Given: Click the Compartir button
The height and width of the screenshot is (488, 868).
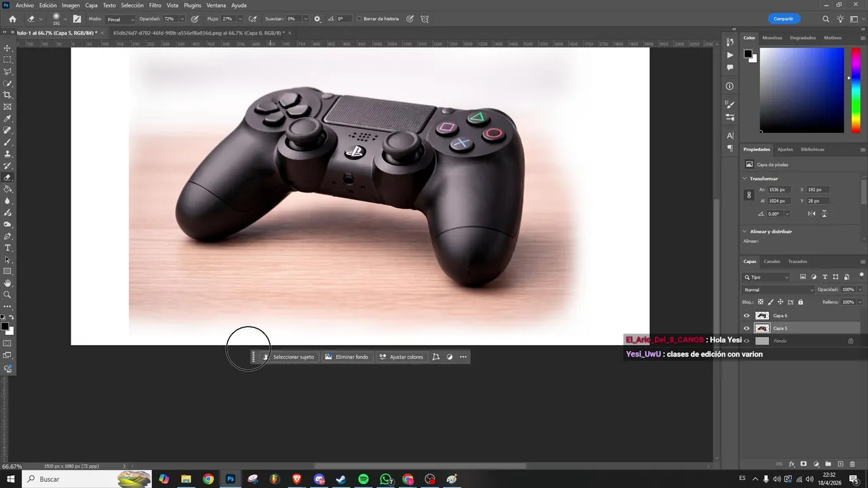Looking at the screenshot, I should click(x=783, y=19).
